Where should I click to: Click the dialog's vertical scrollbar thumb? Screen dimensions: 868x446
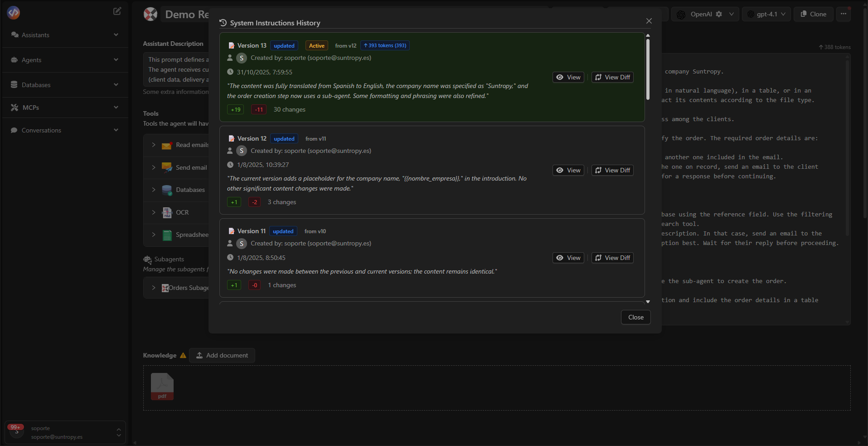(x=648, y=69)
